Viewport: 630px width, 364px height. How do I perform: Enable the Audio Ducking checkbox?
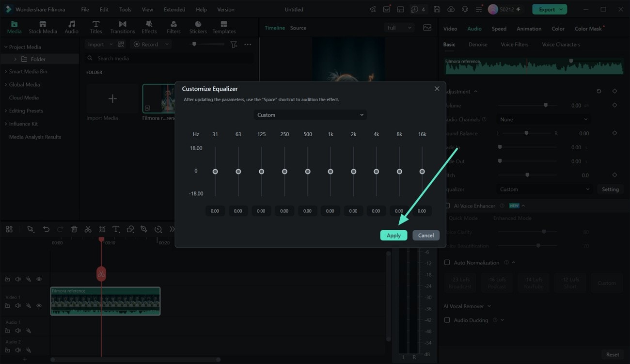[x=447, y=320]
